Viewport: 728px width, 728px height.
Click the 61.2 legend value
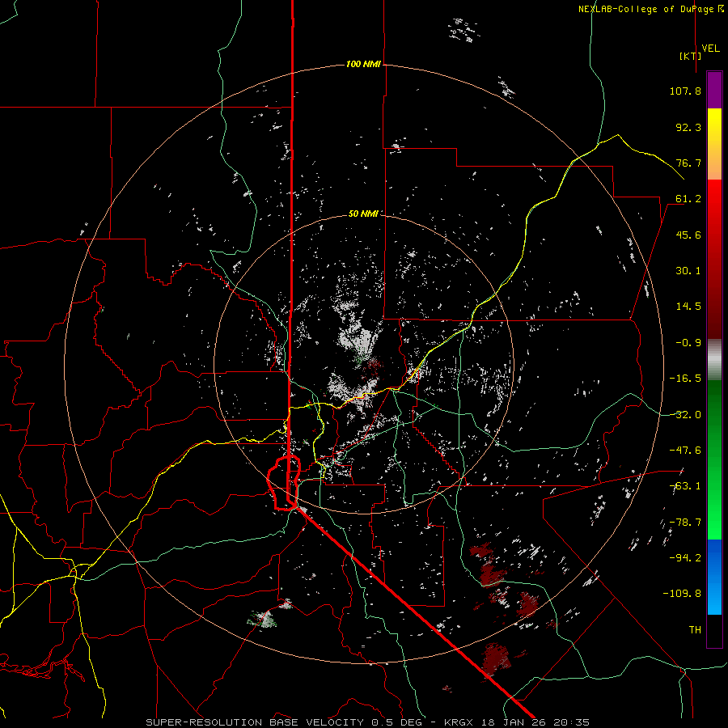click(x=688, y=199)
